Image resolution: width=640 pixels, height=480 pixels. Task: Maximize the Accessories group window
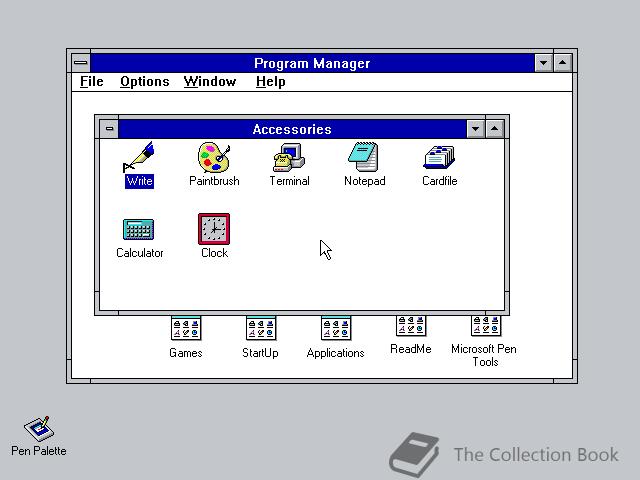point(495,129)
